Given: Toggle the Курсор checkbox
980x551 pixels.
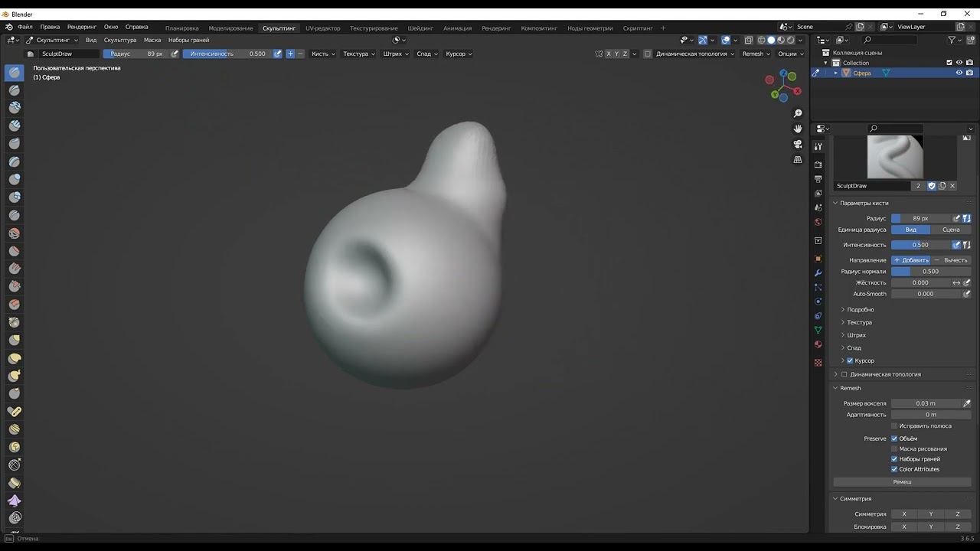Looking at the screenshot, I should click(x=850, y=360).
